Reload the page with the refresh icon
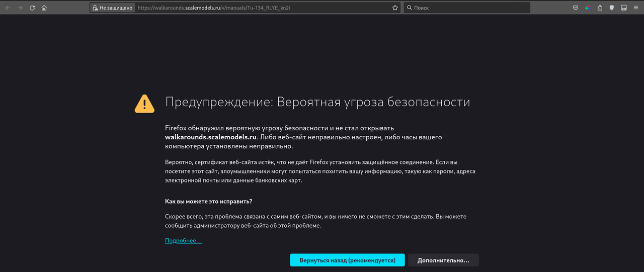This screenshot has width=644, height=272. (32, 8)
